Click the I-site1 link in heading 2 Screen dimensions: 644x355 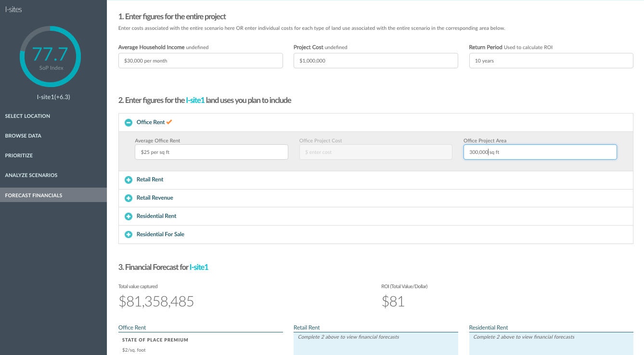click(195, 100)
